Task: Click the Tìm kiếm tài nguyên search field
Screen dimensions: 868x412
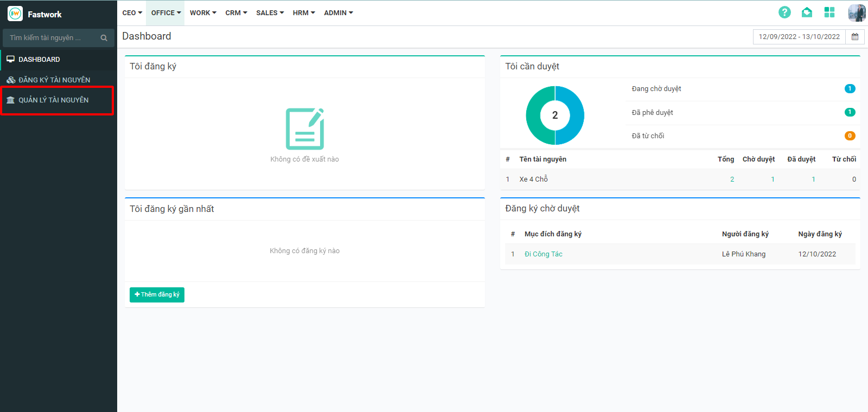Action: [x=52, y=38]
